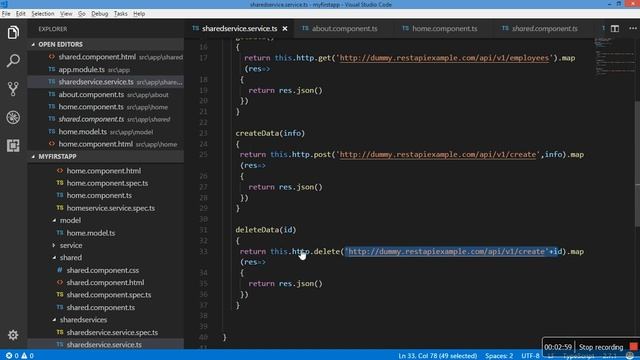
Task: Open the File menu
Action: [x=6, y=13]
